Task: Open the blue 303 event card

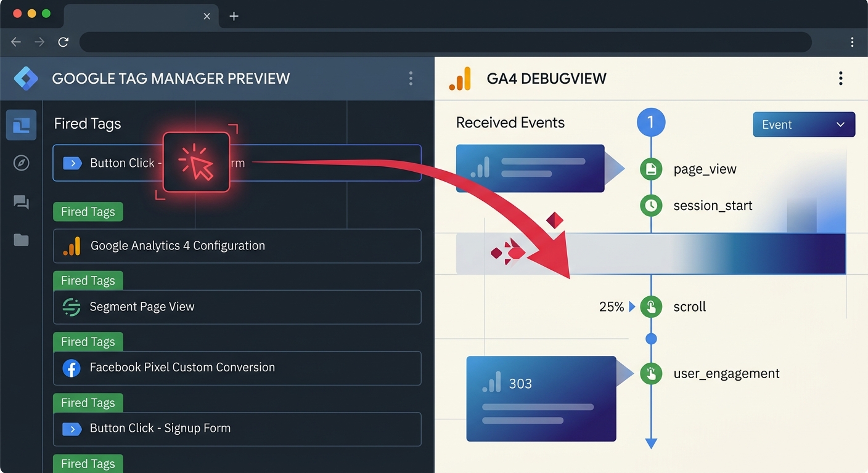Action: (x=541, y=398)
